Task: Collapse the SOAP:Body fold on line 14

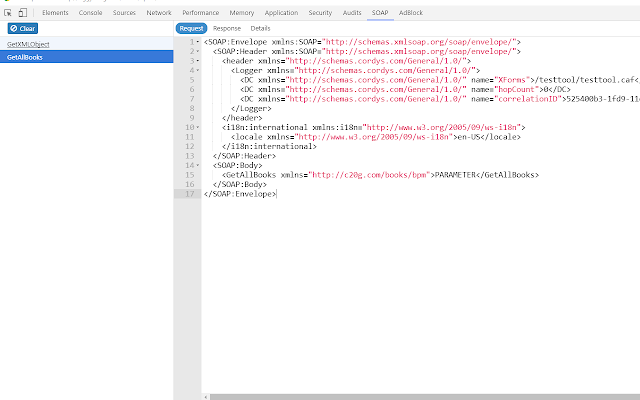Action: 198,165
